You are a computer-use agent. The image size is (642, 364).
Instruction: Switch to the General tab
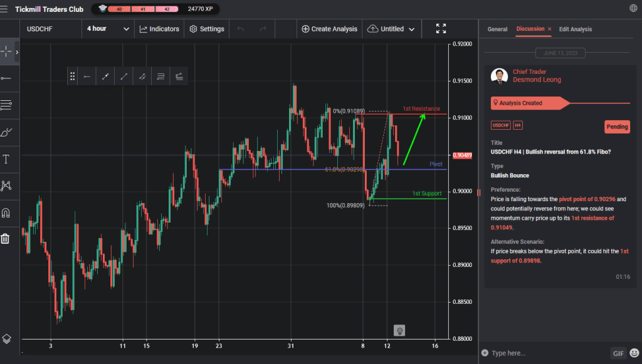click(x=497, y=29)
